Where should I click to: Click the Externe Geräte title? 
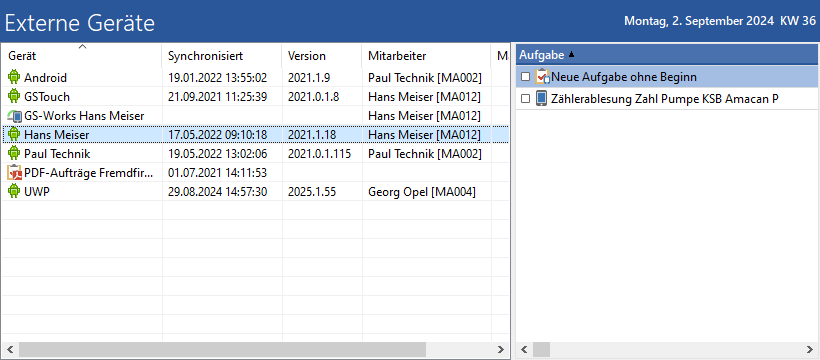point(80,23)
